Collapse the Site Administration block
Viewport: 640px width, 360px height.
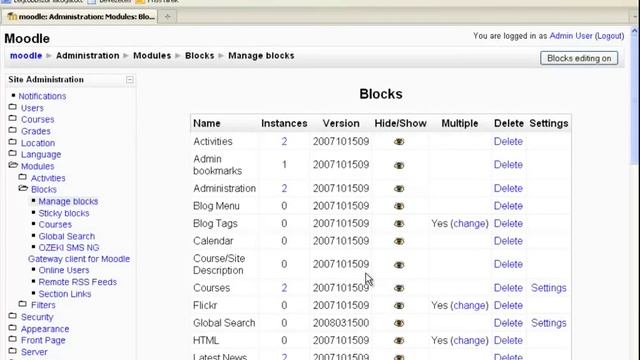(x=129, y=80)
